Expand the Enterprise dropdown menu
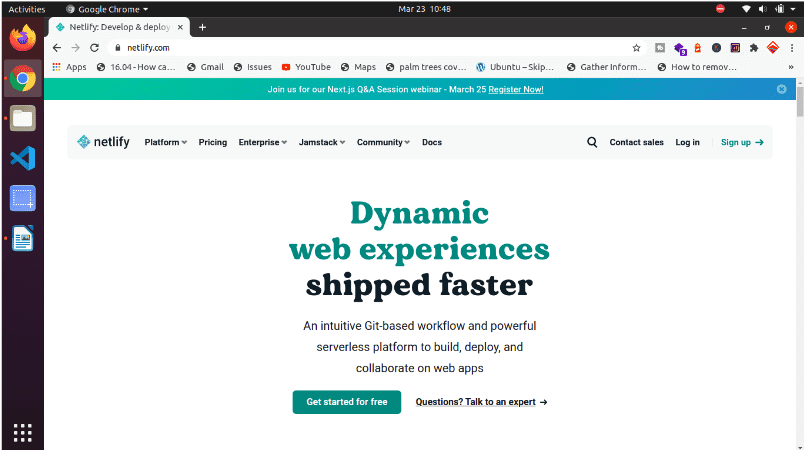The width and height of the screenshot is (804, 450). (262, 142)
